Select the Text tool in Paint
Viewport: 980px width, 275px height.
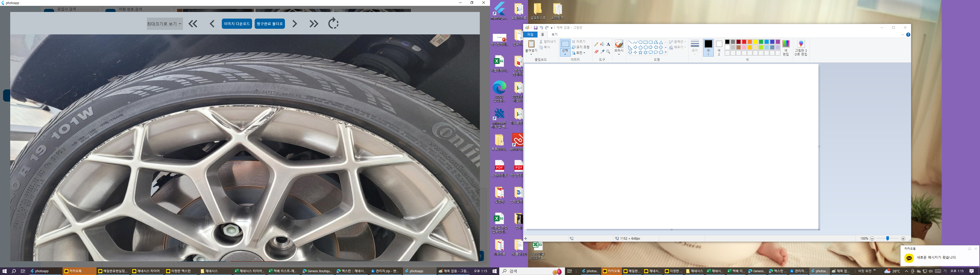[x=608, y=44]
